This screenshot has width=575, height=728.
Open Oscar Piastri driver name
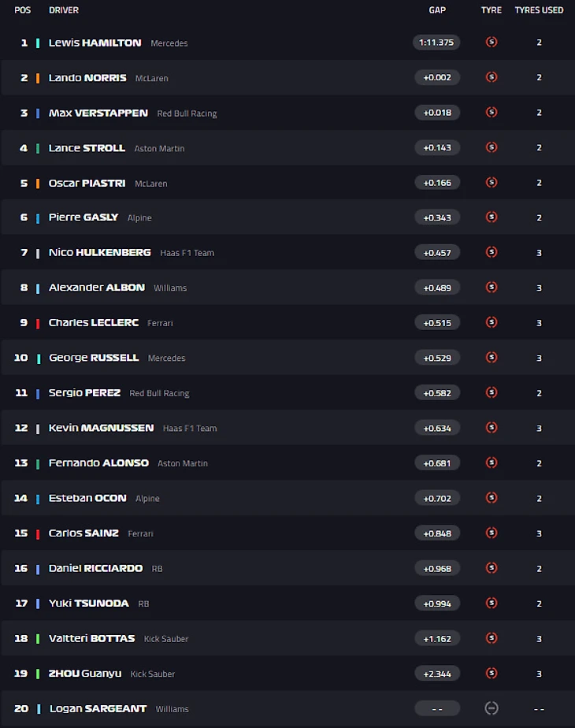pos(87,183)
